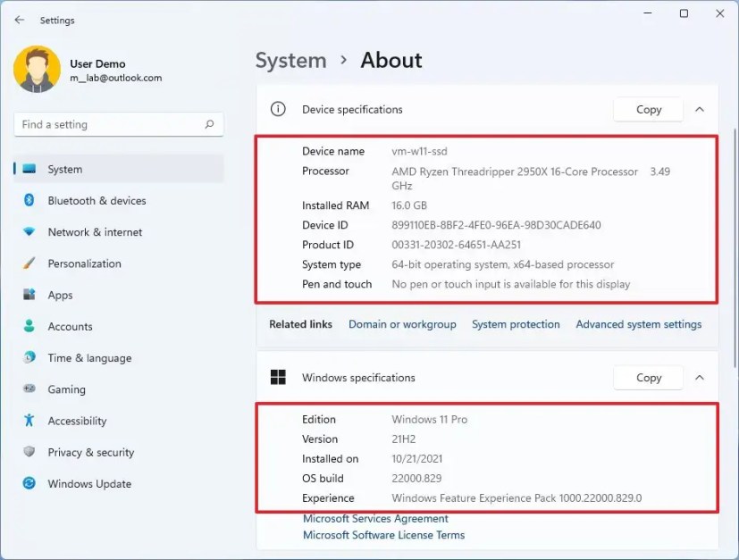Click the Time & language globe icon
The width and height of the screenshot is (739, 560).
[29, 357]
